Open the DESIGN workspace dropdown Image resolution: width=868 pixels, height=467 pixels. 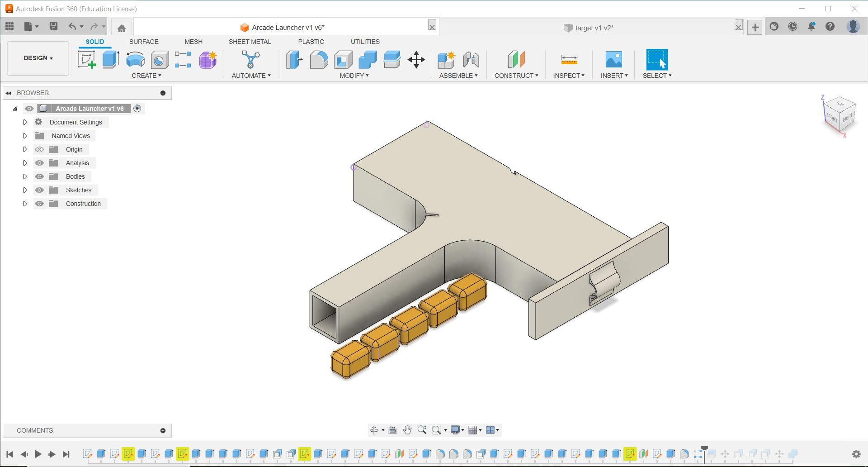(x=38, y=58)
